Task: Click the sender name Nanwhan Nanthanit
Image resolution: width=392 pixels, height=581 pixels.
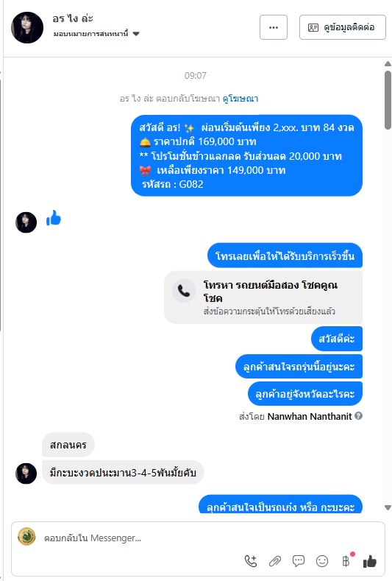Action: point(310,416)
